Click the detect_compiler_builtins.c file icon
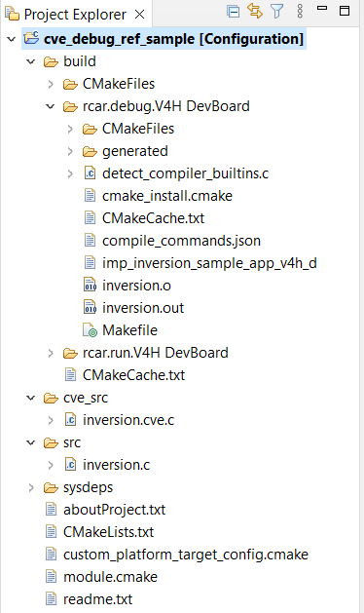The image size is (364, 613). 90,173
